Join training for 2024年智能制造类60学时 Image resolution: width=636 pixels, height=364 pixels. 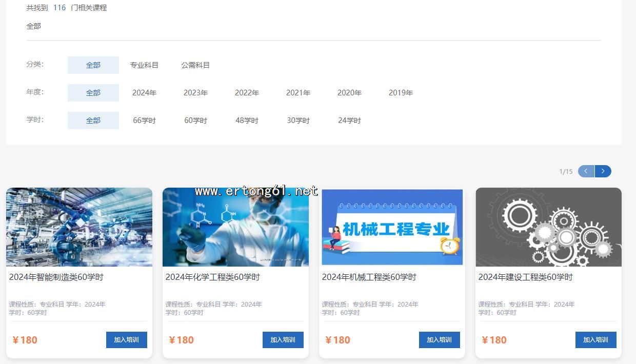tap(126, 340)
